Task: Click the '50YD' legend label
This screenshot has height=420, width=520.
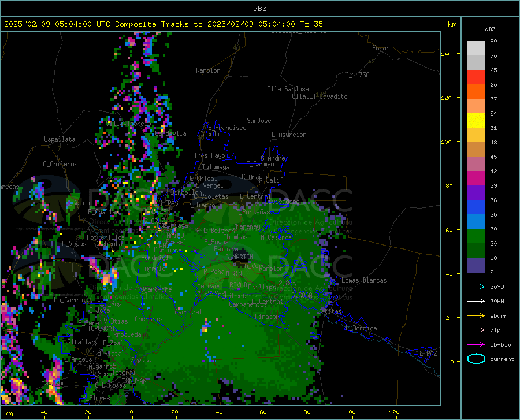Action: tap(497, 287)
